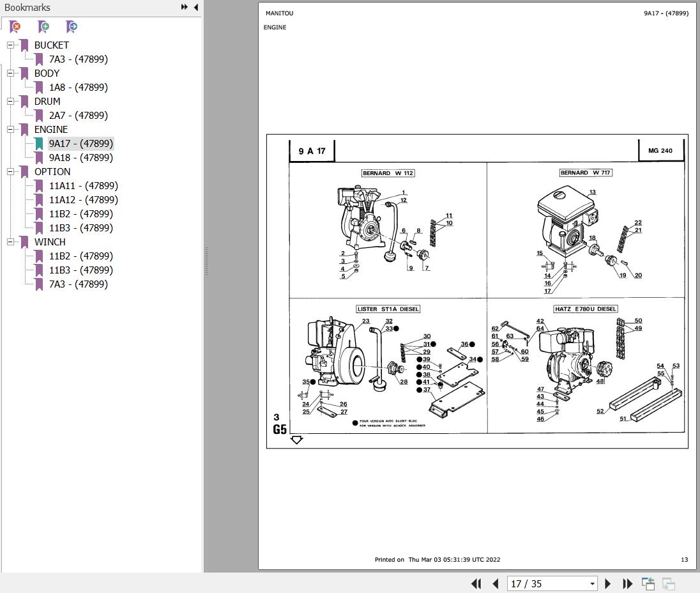Collapse the DRUM bookmark group
This screenshot has height=593, width=700.
pos(10,102)
